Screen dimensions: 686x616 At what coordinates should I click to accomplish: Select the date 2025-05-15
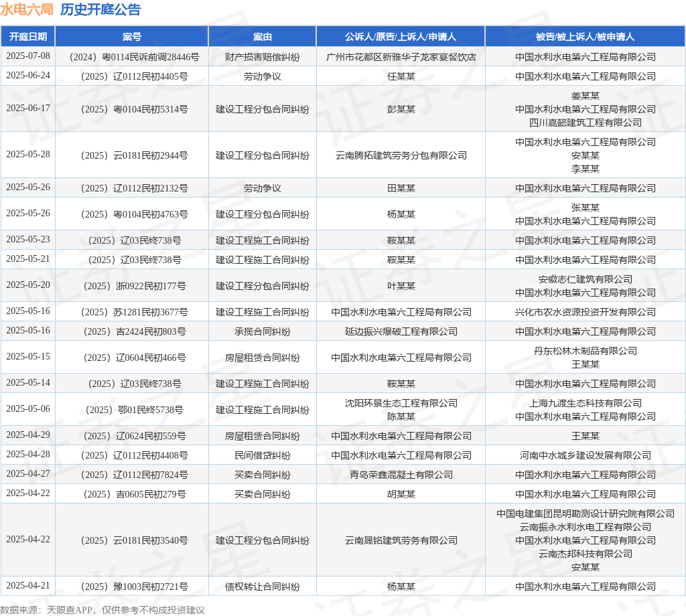coord(28,357)
